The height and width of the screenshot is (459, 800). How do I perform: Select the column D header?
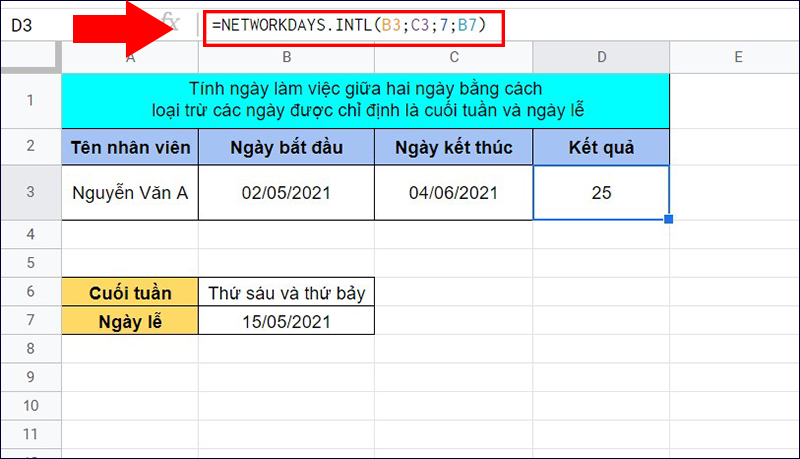tap(601, 58)
